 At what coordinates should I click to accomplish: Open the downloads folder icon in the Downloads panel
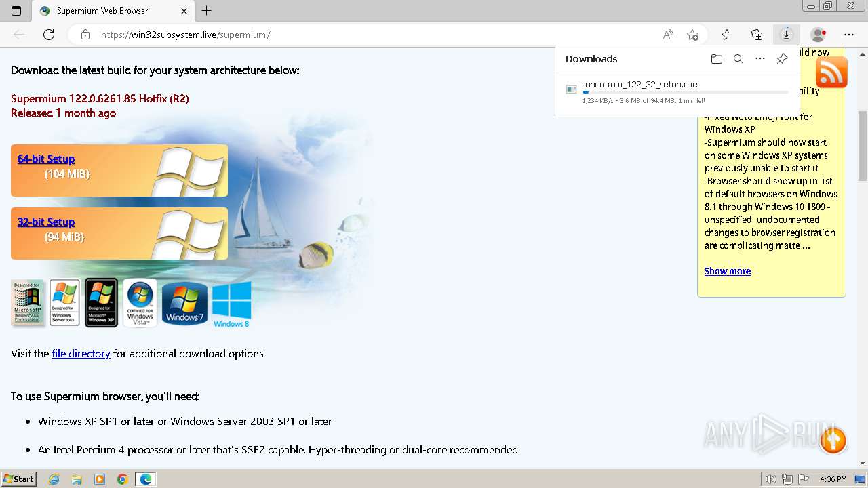(717, 59)
